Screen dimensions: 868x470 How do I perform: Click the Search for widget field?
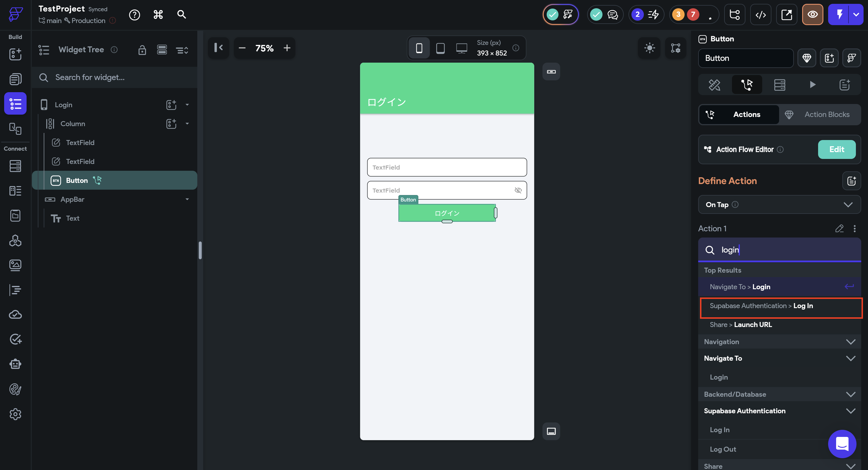point(115,78)
